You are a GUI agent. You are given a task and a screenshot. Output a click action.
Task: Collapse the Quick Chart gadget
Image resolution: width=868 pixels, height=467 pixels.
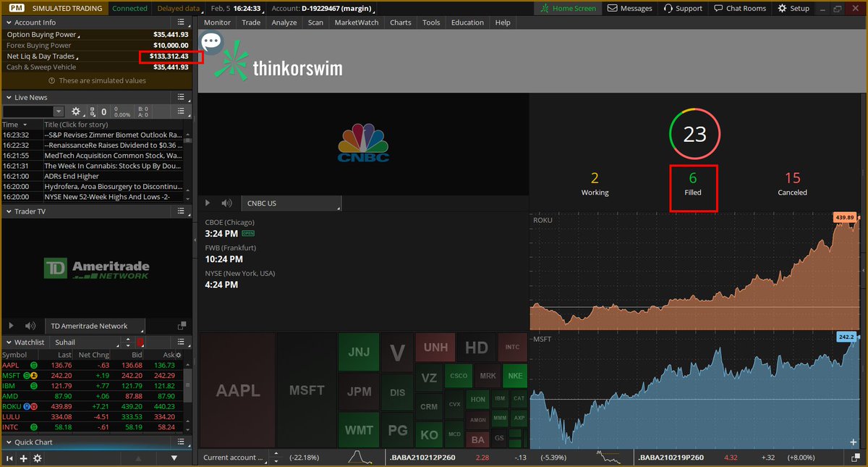(8, 442)
